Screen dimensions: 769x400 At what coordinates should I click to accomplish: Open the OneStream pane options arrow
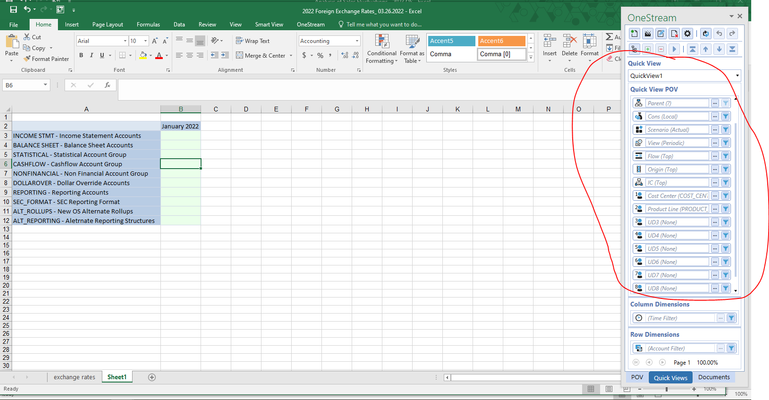[731, 16]
